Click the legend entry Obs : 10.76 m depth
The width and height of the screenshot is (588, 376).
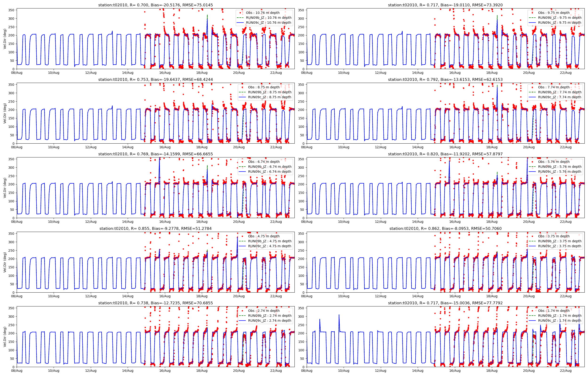pyautogui.click(x=263, y=13)
